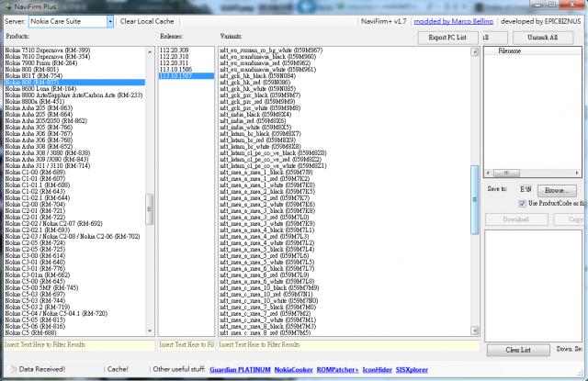
Task: Tick the checkbox beside the Filename header
Action: coord(491,51)
